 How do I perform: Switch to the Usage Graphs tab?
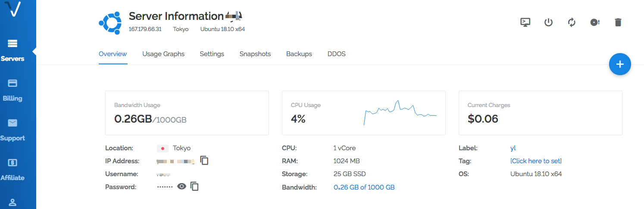[x=163, y=54]
